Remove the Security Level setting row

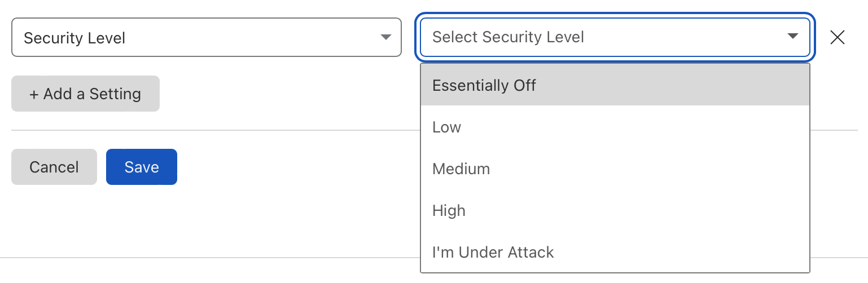(838, 38)
